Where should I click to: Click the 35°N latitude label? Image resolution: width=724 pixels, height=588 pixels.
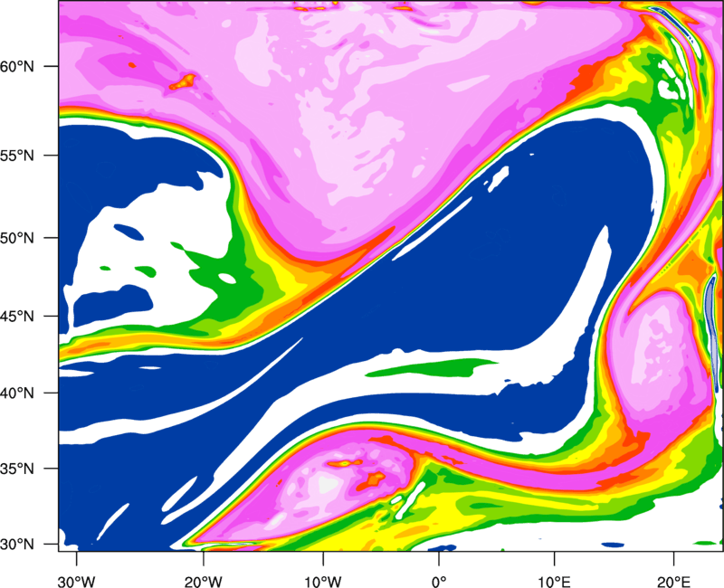[x=17, y=469]
